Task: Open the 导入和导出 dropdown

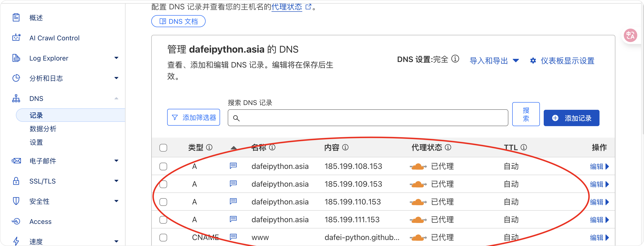Action: click(x=494, y=61)
